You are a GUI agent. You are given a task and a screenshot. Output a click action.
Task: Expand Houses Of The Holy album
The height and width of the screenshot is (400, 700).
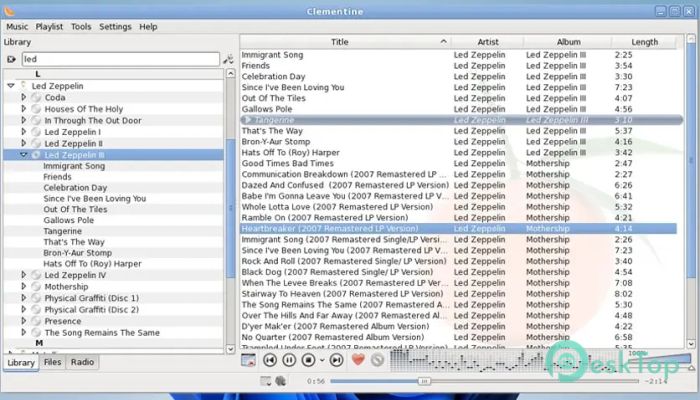click(24, 108)
